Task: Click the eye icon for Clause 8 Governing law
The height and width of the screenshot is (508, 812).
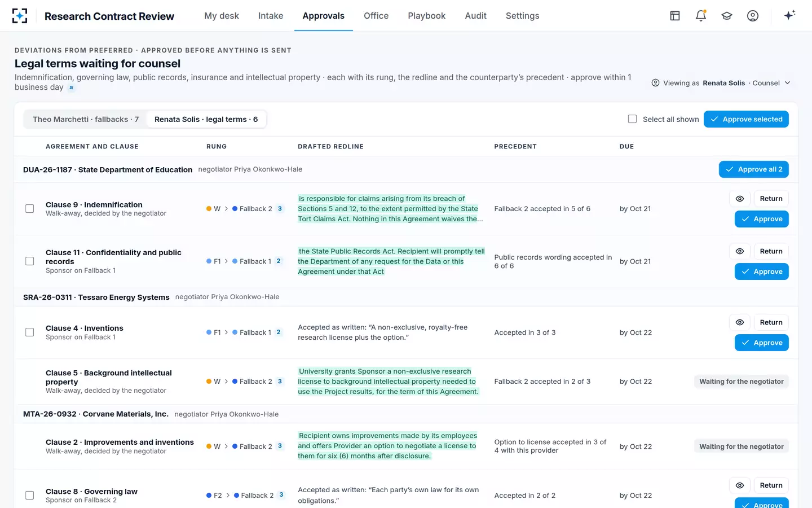Action: click(740, 485)
